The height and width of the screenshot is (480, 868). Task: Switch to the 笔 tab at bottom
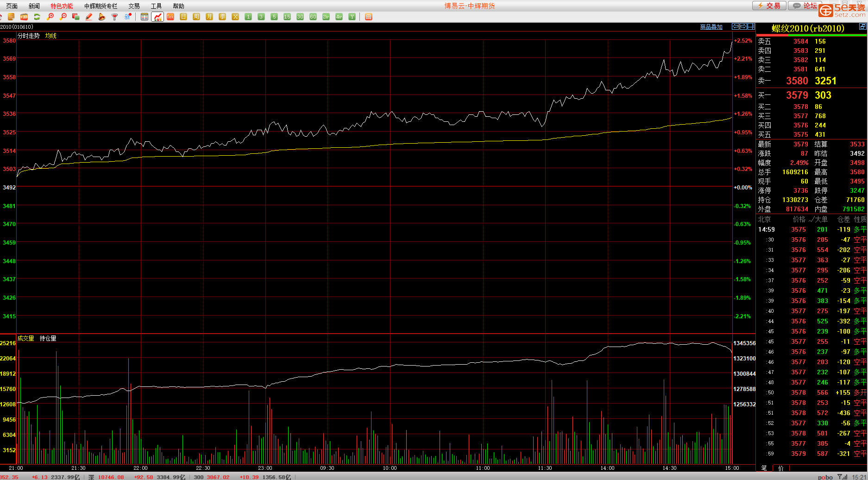pyautogui.click(x=764, y=468)
